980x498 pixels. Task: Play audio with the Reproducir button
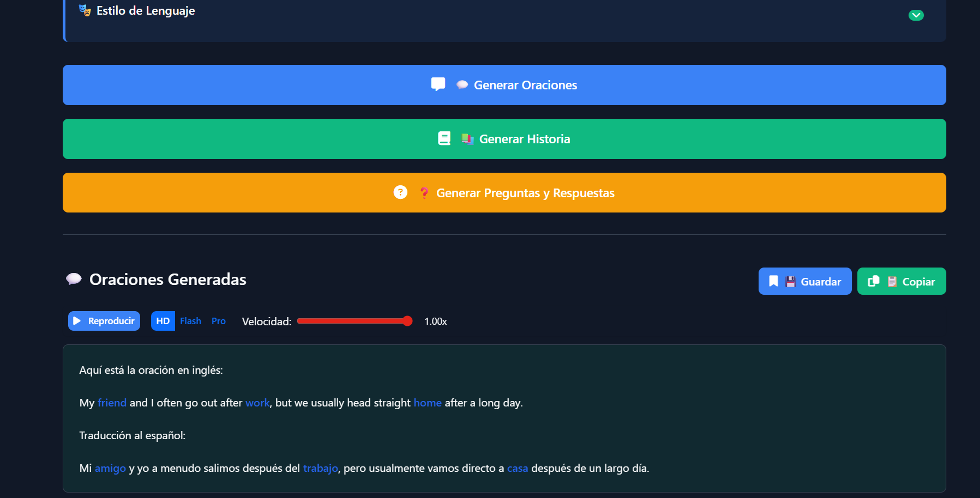point(104,321)
